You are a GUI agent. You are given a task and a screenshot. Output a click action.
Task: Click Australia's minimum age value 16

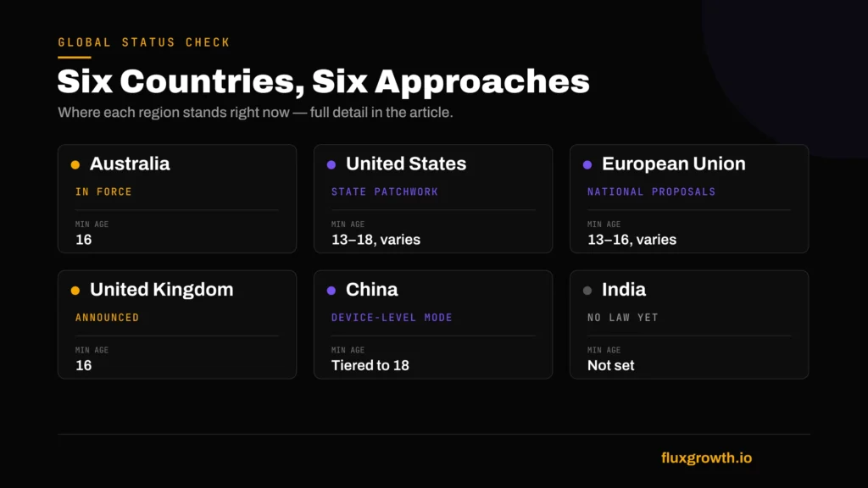pyautogui.click(x=84, y=240)
